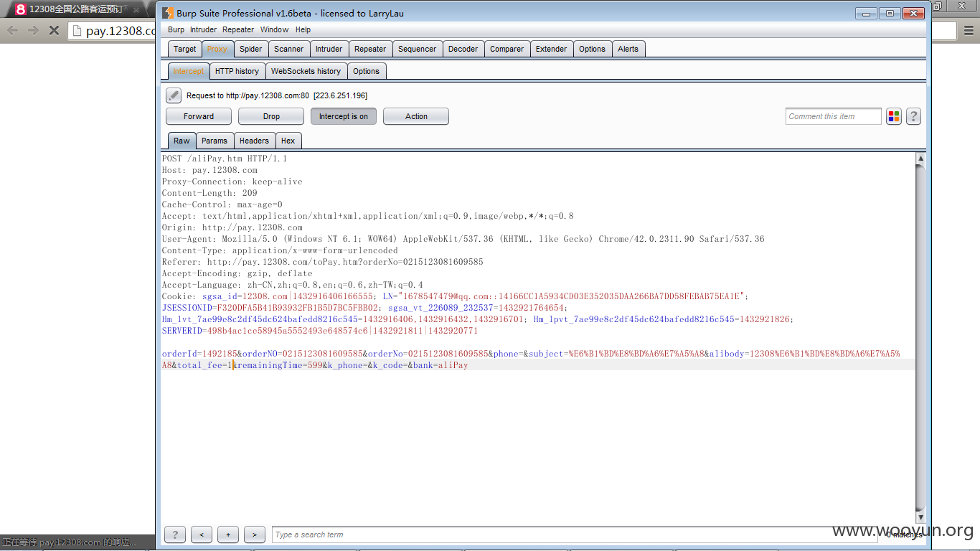Click the search help question mark button
Image resolution: width=980 pixels, height=551 pixels.
(x=175, y=534)
